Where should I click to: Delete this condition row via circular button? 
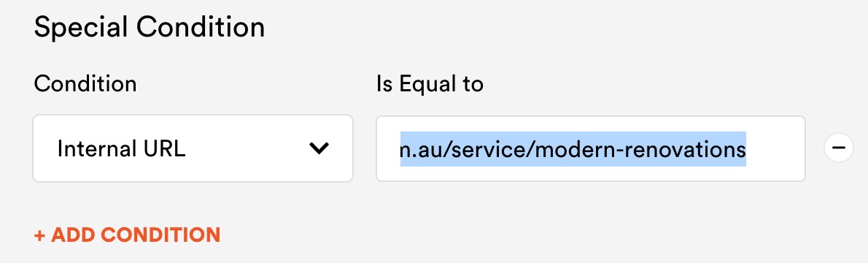pyautogui.click(x=839, y=148)
